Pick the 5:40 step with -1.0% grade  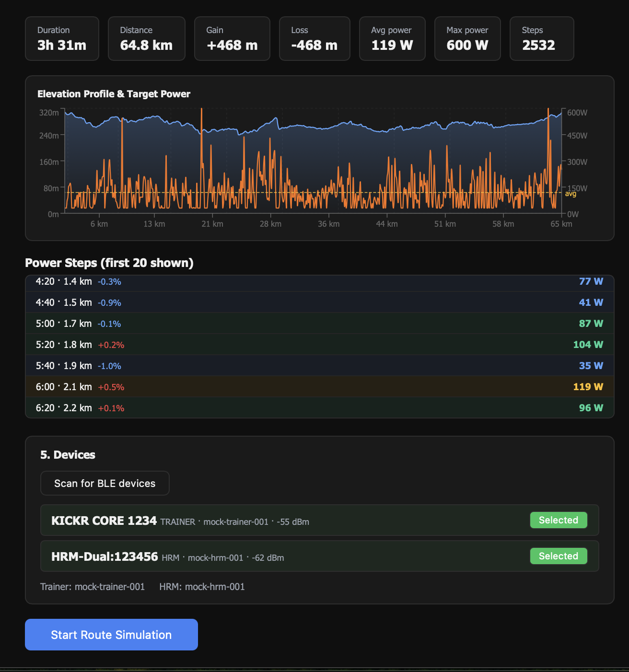(319, 366)
